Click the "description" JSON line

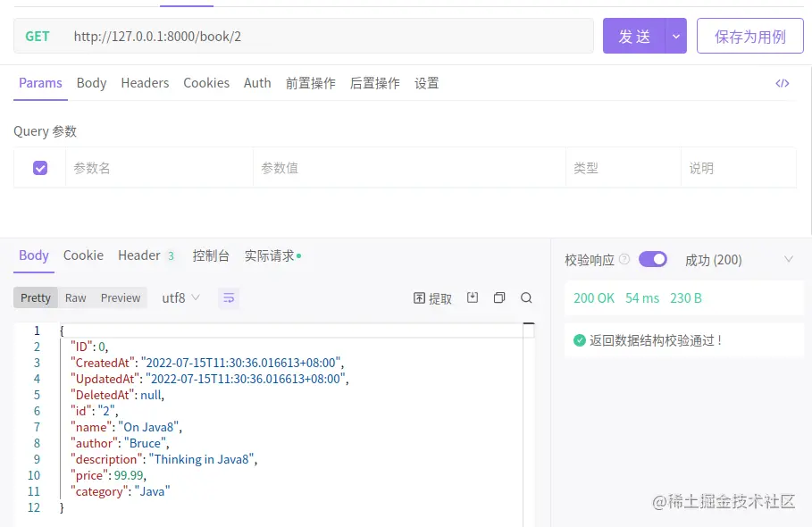click(x=163, y=459)
